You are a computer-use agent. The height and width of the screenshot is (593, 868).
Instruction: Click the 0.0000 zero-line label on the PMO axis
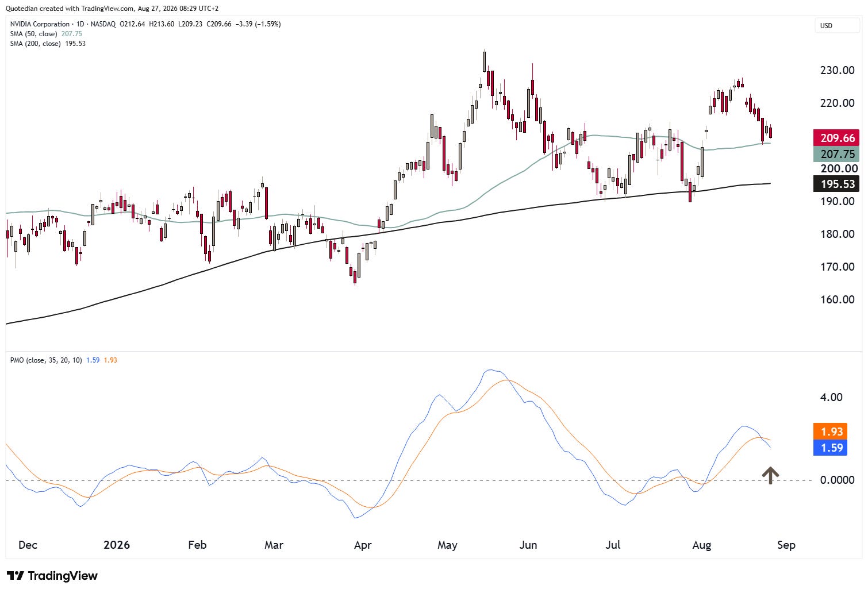838,480
